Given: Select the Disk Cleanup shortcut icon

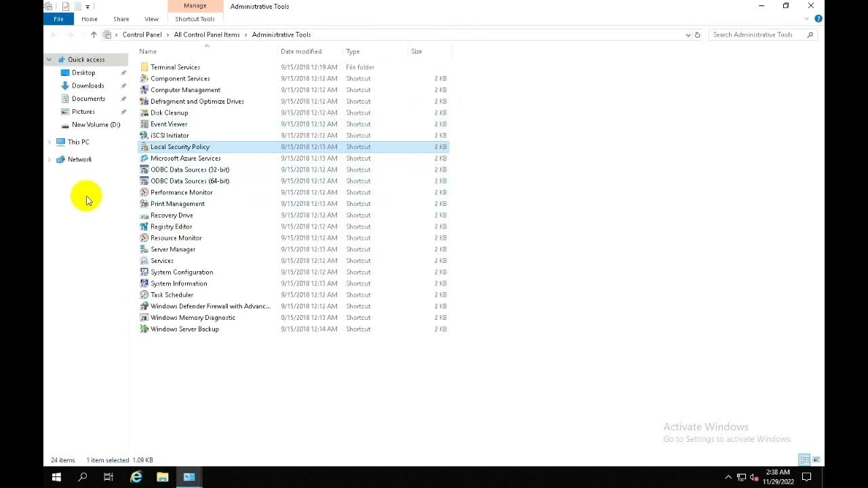Looking at the screenshot, I should [x=144, y=113].
